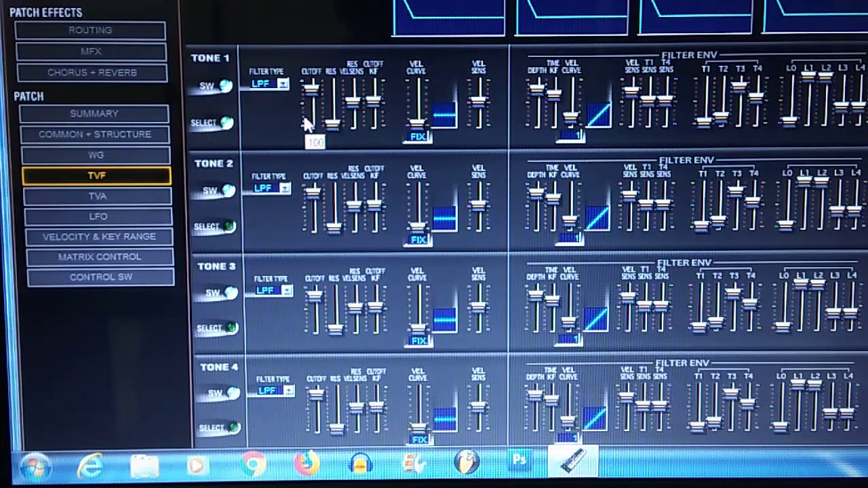Image resolution: width=868 pixels, height=488 pixels.
Task: Click Tone 2 FIX velocity curve value
Action: (x=418, y=240)
